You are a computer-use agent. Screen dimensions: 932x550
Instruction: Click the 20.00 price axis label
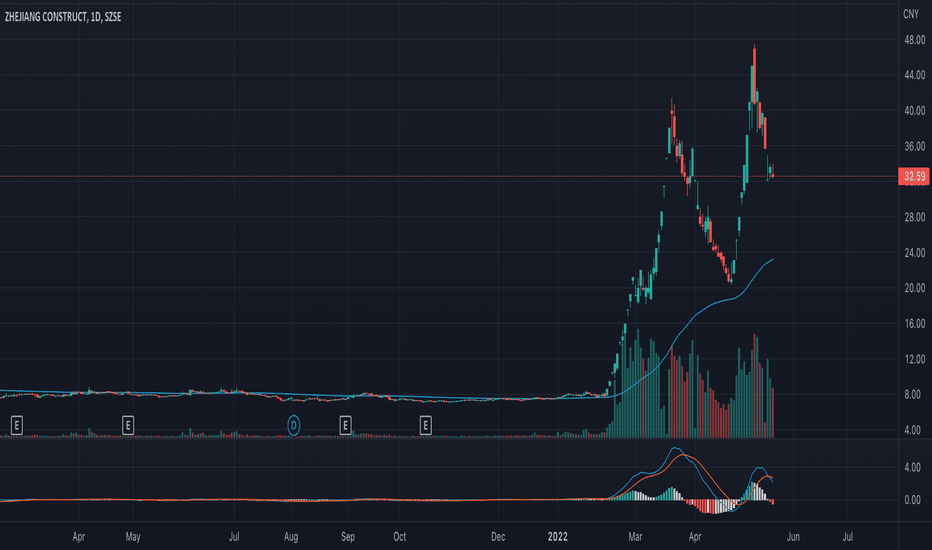[x=914, y=288]
